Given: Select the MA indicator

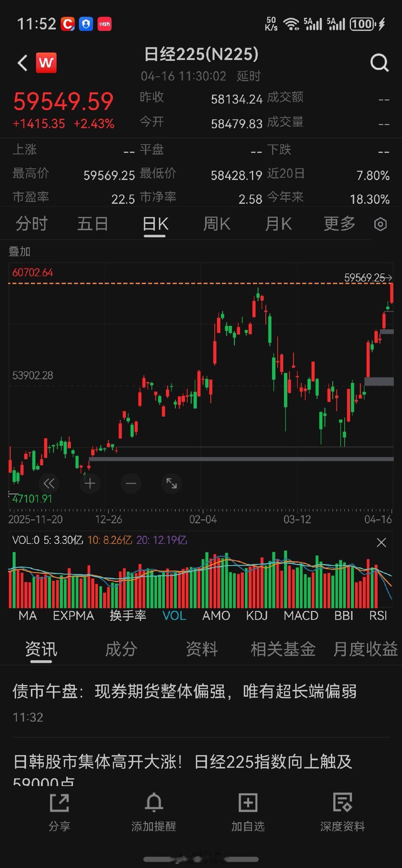Looking at the screenshot, I should 28,615.
